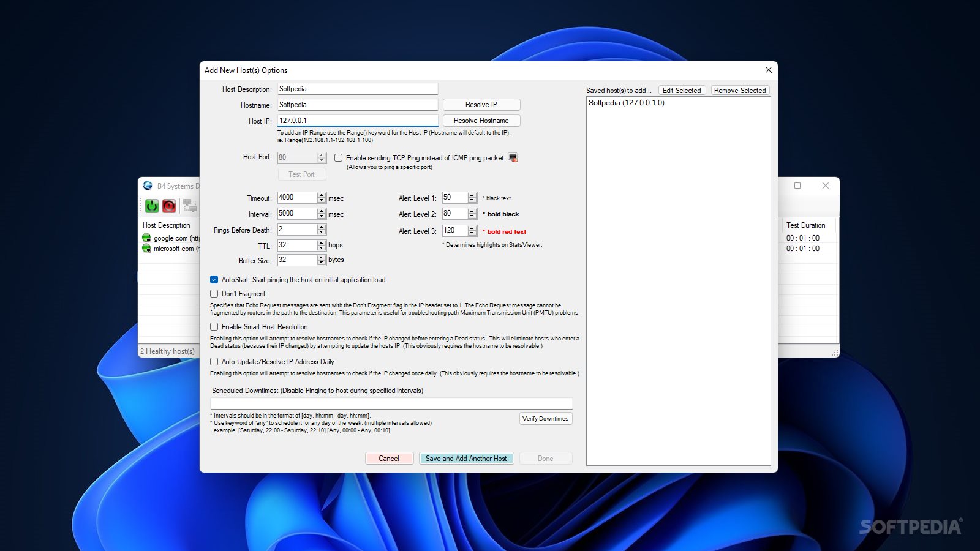The width and height of the screenshot is (980, 551).
Task: Click the green status icon beside microsoft.com
Action: click(146, 248)
